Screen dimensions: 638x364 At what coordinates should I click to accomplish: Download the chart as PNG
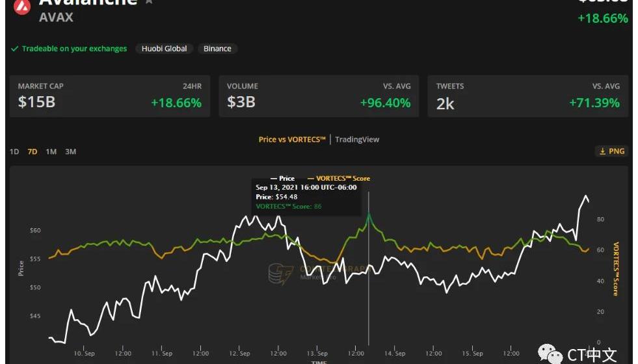[611, 151]
